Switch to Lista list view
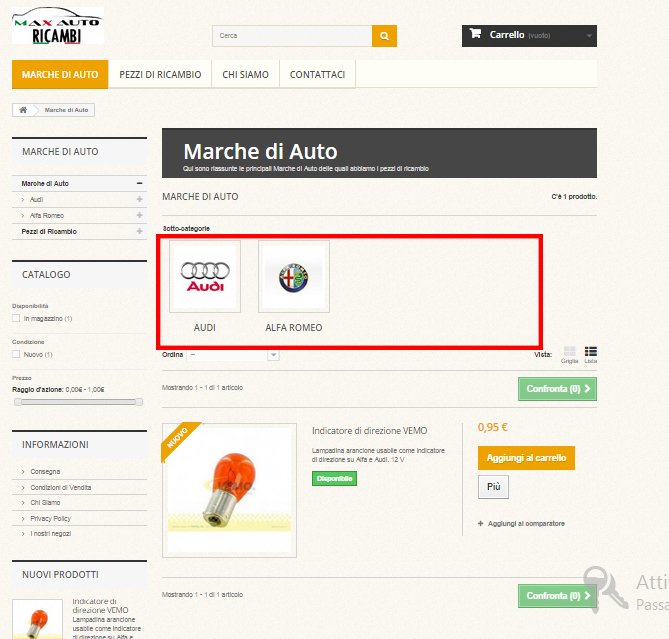This screenshot has width=669, height=639. (590, 354)
